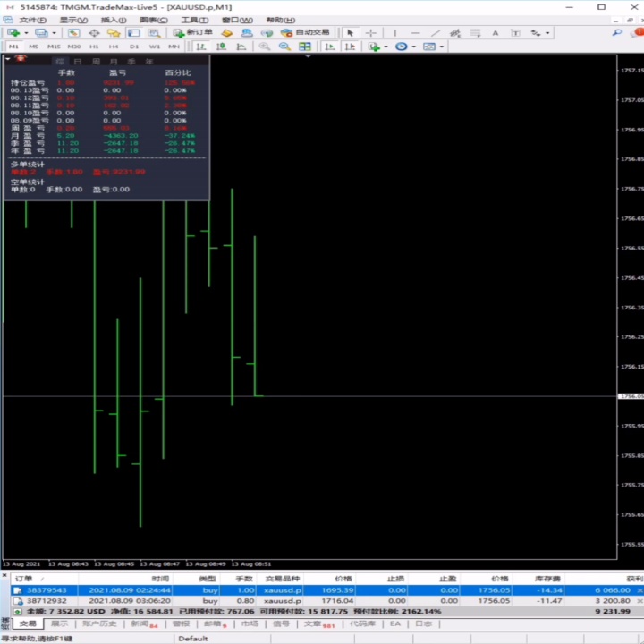Switch chart to line chart mode

241,47
